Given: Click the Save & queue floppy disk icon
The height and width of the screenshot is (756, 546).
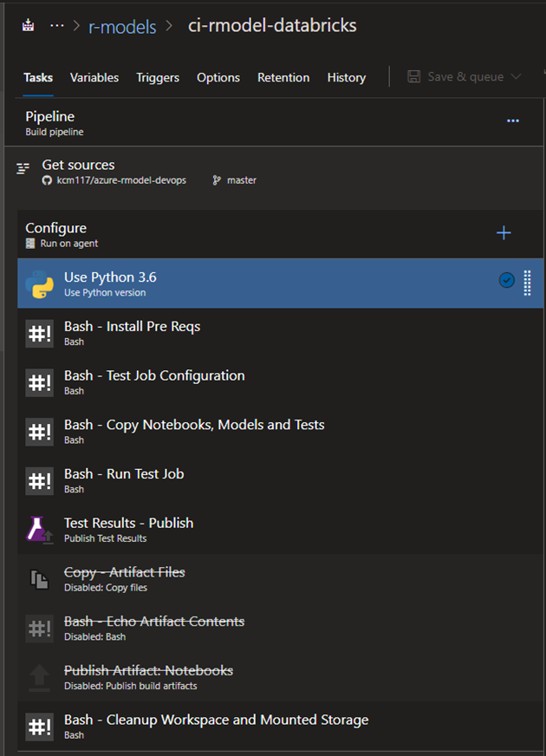Looking at the screenshot, I should (x=414, y=76).
